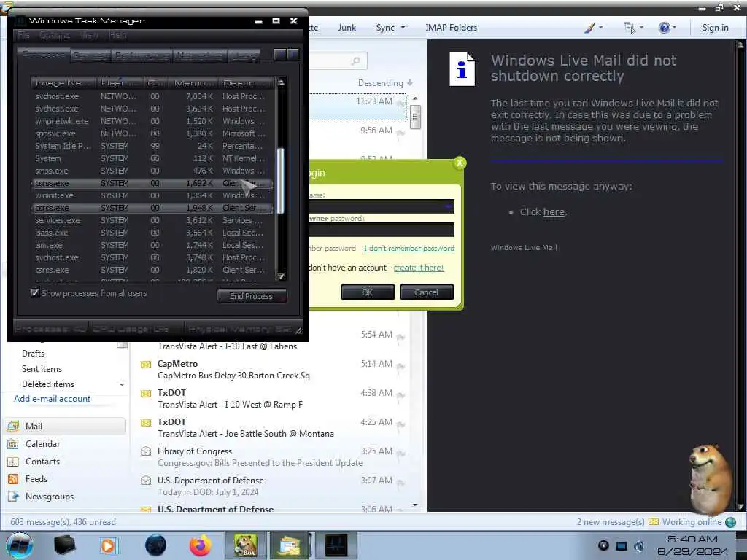Click 'create it here!' account link

[418, 268]
